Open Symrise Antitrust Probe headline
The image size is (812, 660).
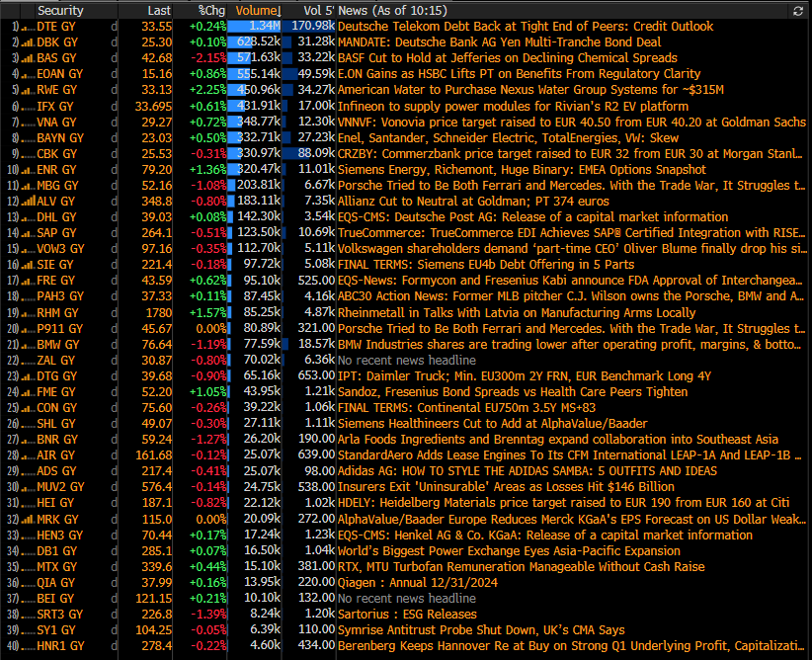coord(481,630)
